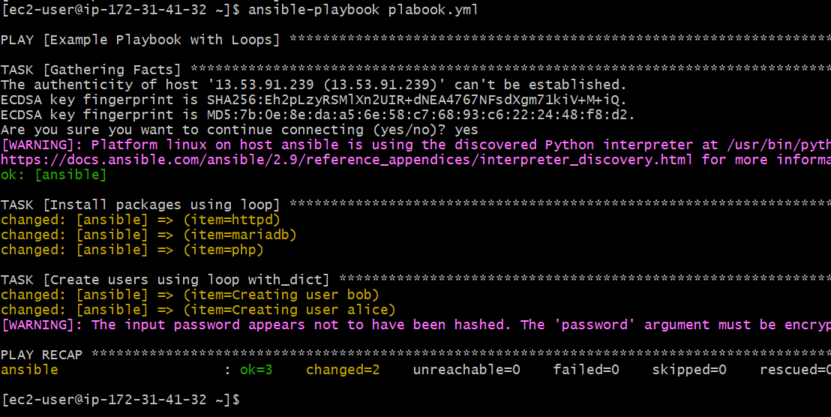Viewport: 831px width, 417px height.
Task: Click the 'failed=0' recap value
Action: coord(586,370)
